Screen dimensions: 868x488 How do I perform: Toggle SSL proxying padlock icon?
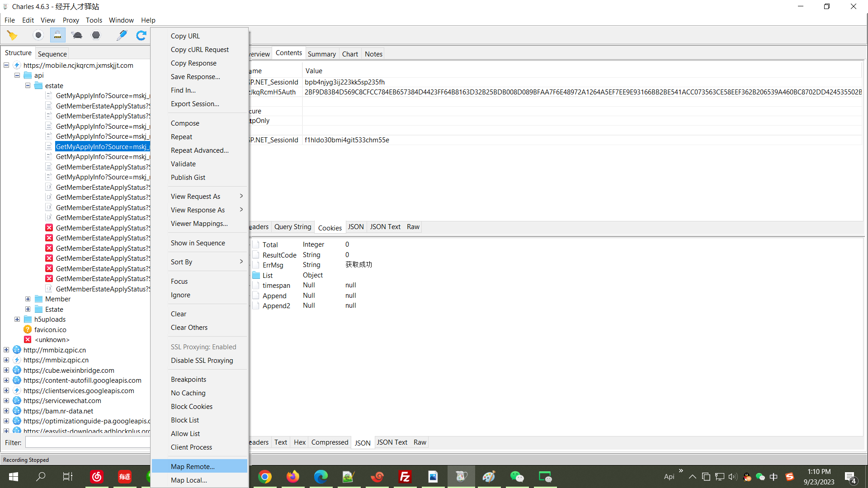(x=57, y=35)
